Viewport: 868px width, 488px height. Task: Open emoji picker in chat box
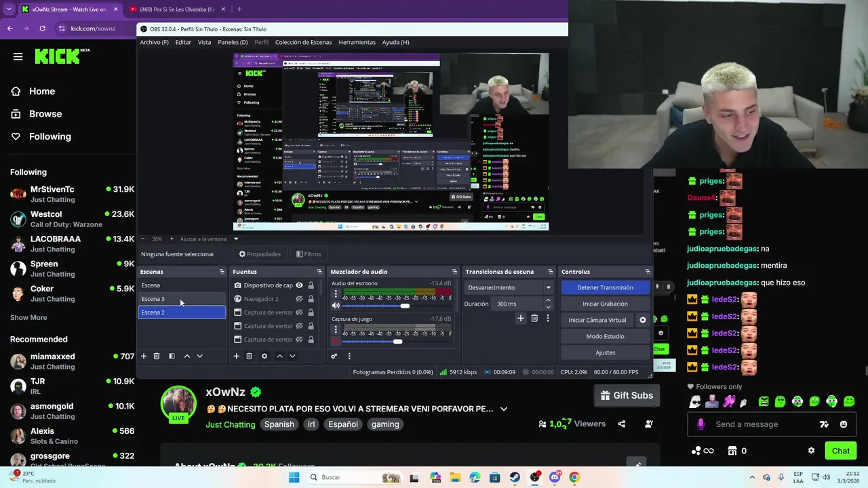click(844, 424)
